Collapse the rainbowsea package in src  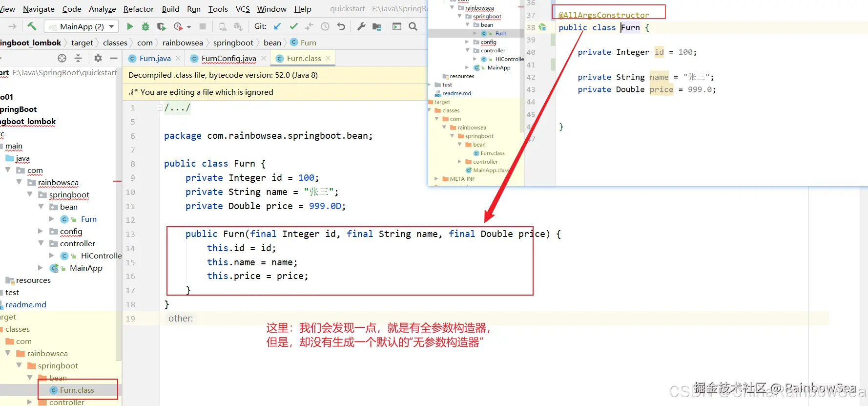pos(19,182)
